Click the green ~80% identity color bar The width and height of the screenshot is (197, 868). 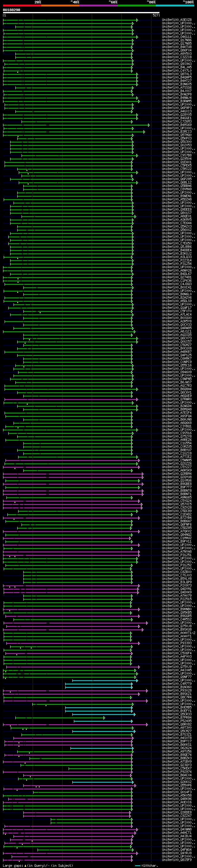click(137, 6)
